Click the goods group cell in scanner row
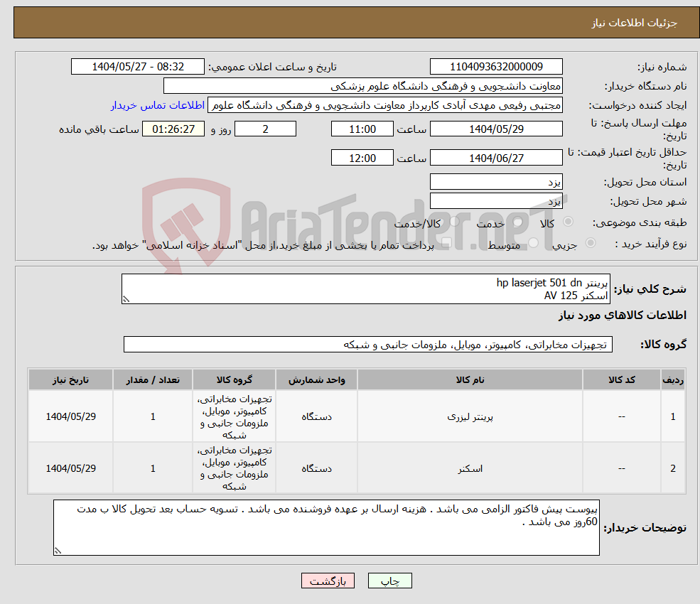 235,468
